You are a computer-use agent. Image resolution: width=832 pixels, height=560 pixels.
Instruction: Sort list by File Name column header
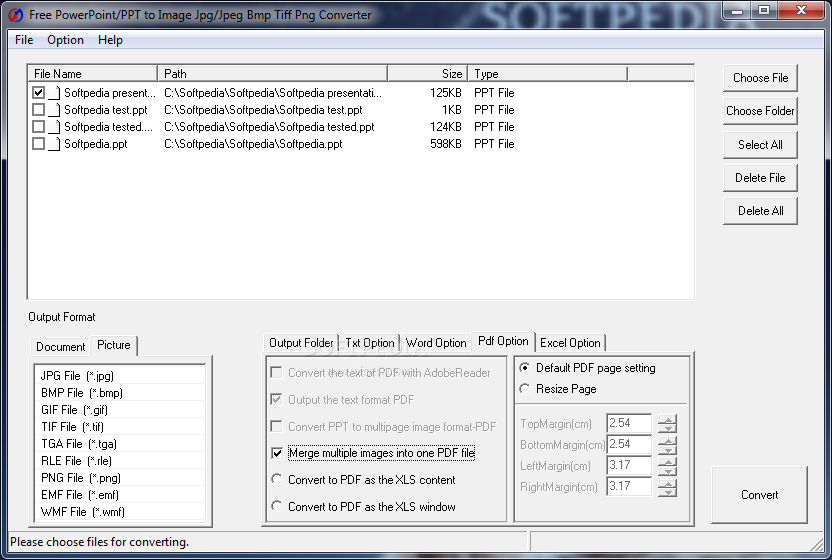[92, 74]
